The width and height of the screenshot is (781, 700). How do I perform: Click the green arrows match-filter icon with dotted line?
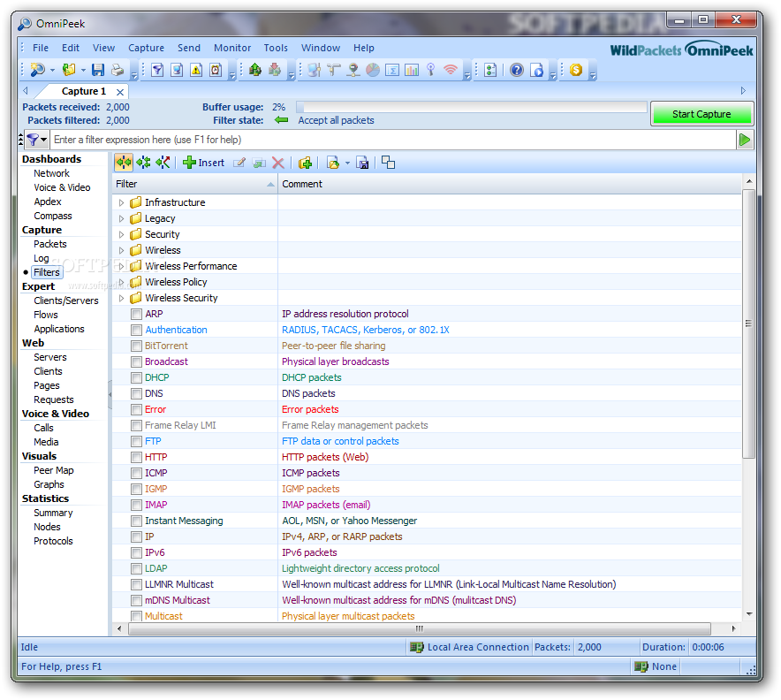point(143,163)
